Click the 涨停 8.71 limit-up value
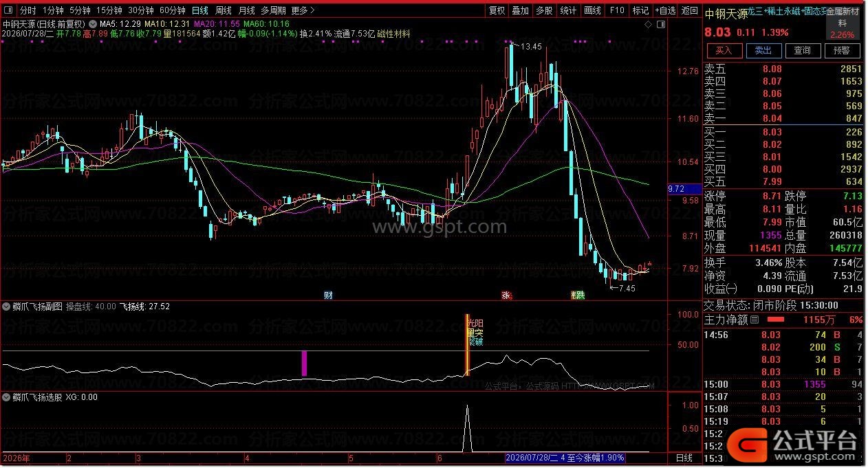Image resolution: width=868 pixels, height=468 pixels. (772, 196)
